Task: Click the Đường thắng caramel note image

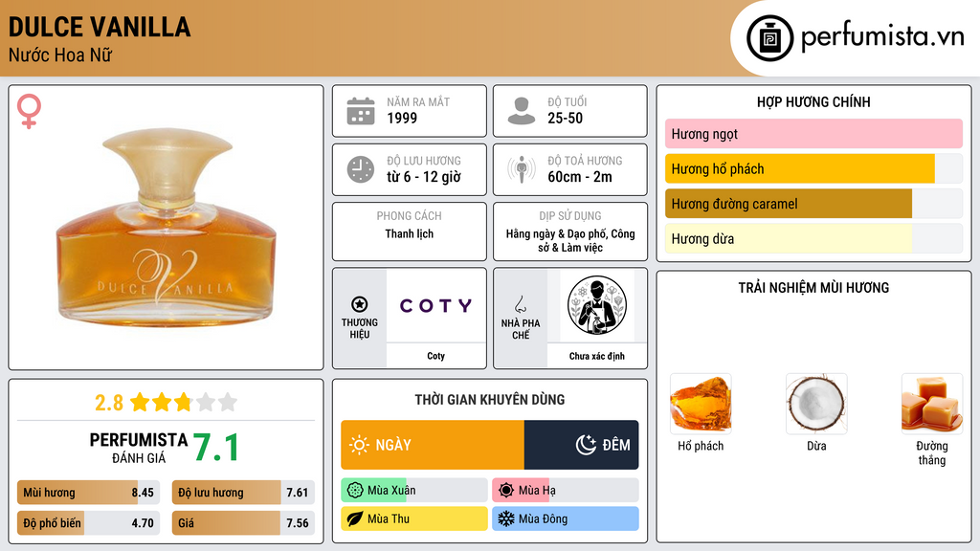Action: [932, 404]
